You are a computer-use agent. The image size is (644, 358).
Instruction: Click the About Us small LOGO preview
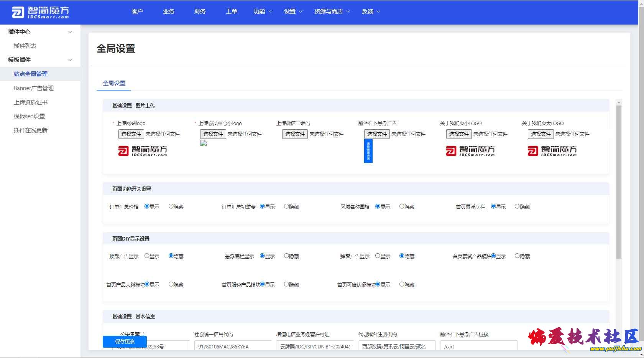coord(470,151)
